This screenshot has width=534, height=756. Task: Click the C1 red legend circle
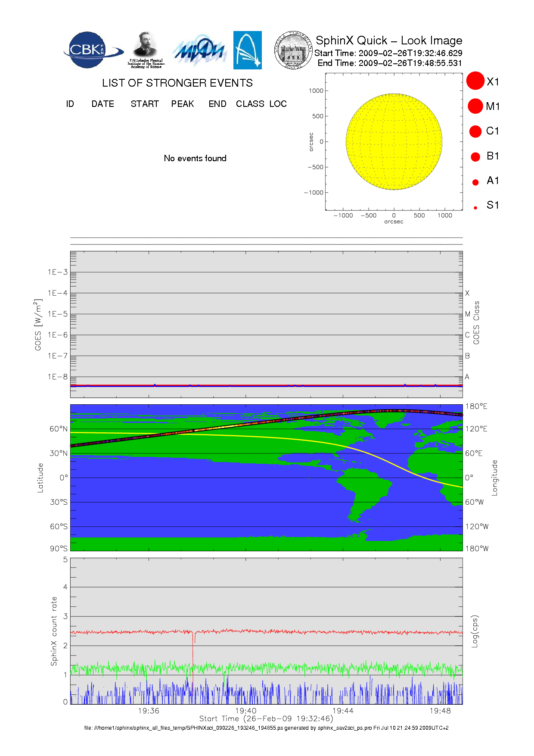pyautogui.click(x=475, y=131)
